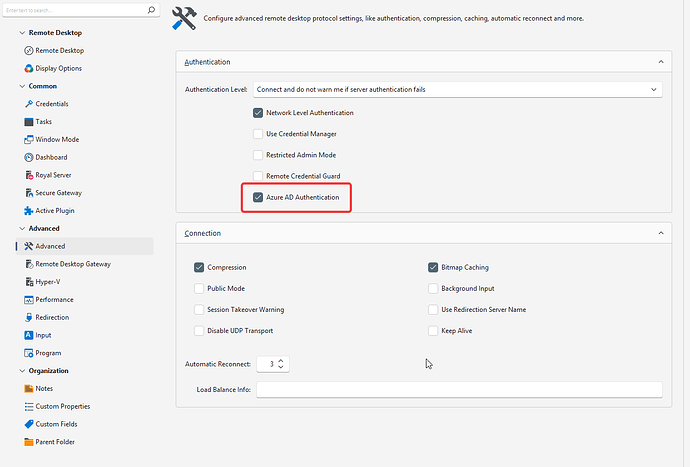Screen dimensions: 690x467
Task: Increase Automatic Reconnect with up arrow
Action: [x=281, y=360]
